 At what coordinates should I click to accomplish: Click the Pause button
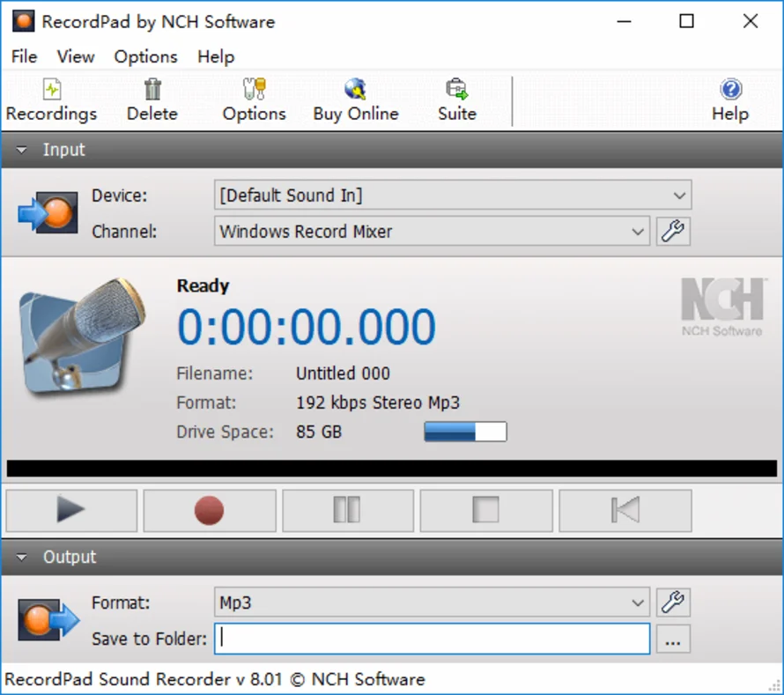click(348, 511)
